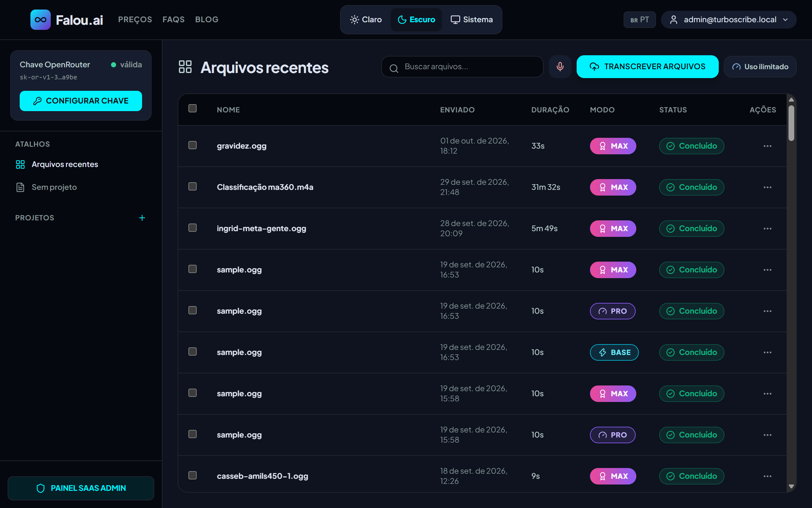
Task: Check the gravidez.ogg row checkbox
Action: 192,145
